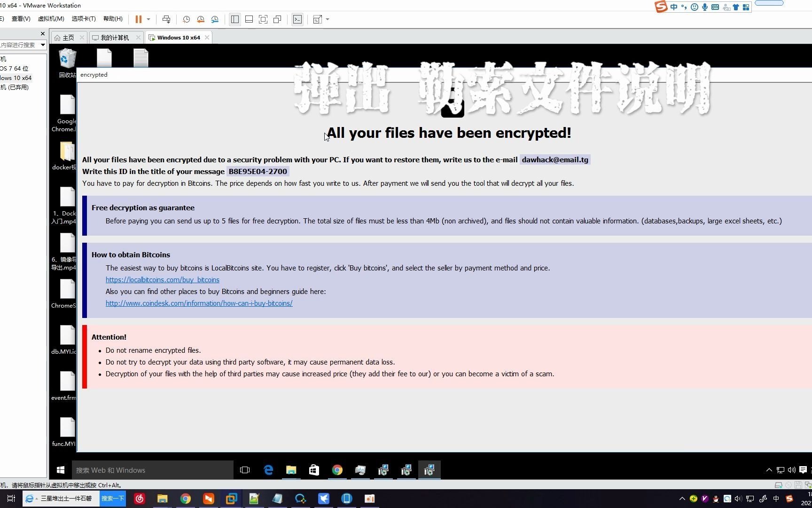Close the Windows 10 x64 tab

(x=207, y=38)
